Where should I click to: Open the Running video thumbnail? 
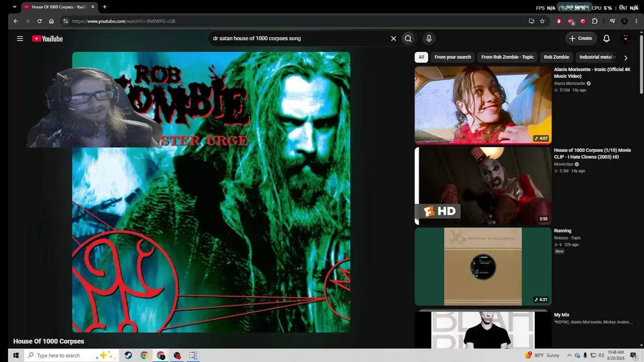click(x=483, y=266)
